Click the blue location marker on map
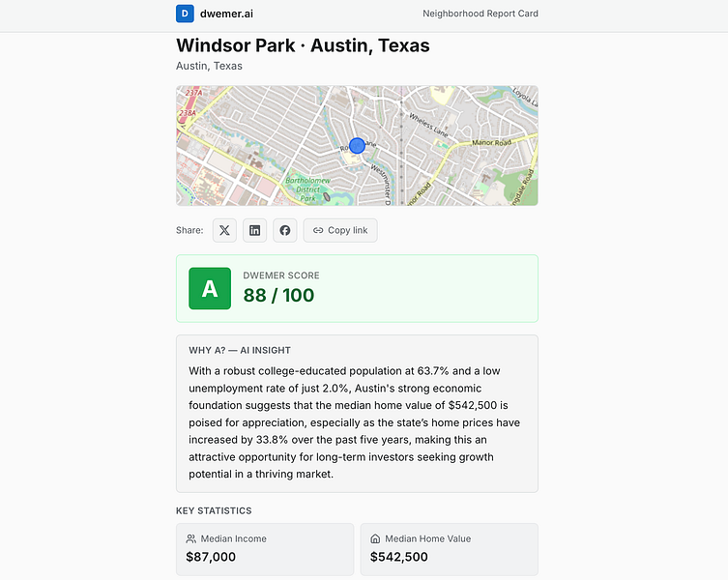The width and height of the screenshot is (728, 580). click(357, 145)
